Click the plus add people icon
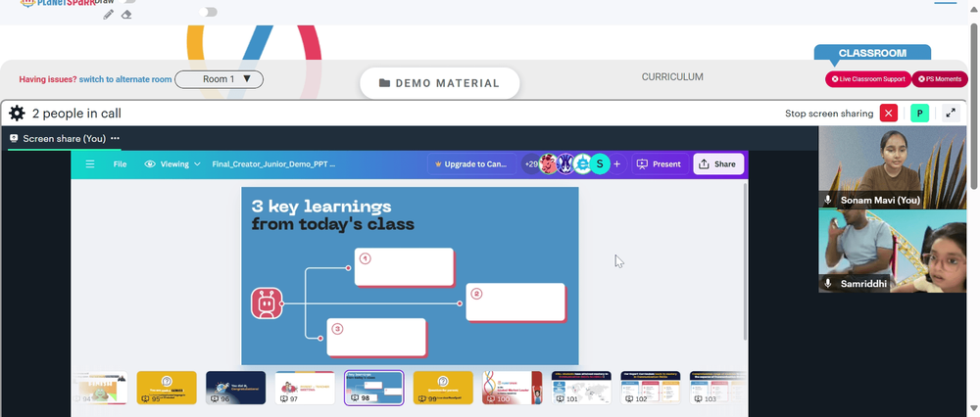This screenshot has height=417, width=980. point(616,164)
